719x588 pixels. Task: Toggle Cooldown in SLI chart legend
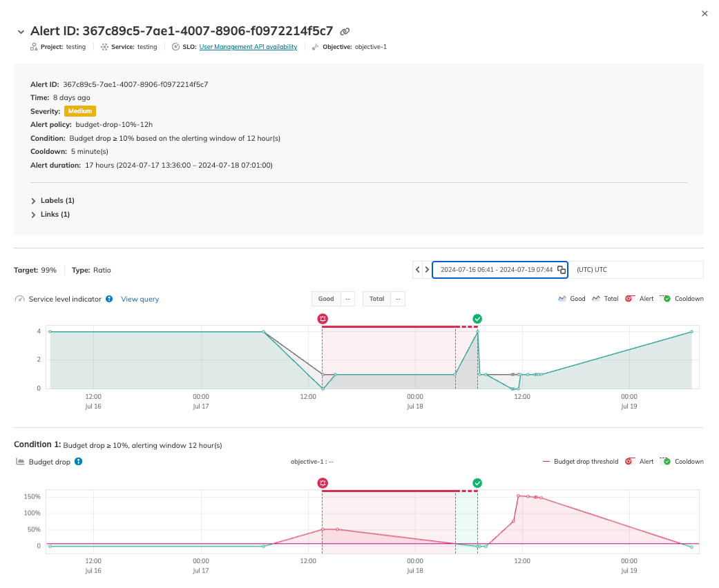(682, 299)
